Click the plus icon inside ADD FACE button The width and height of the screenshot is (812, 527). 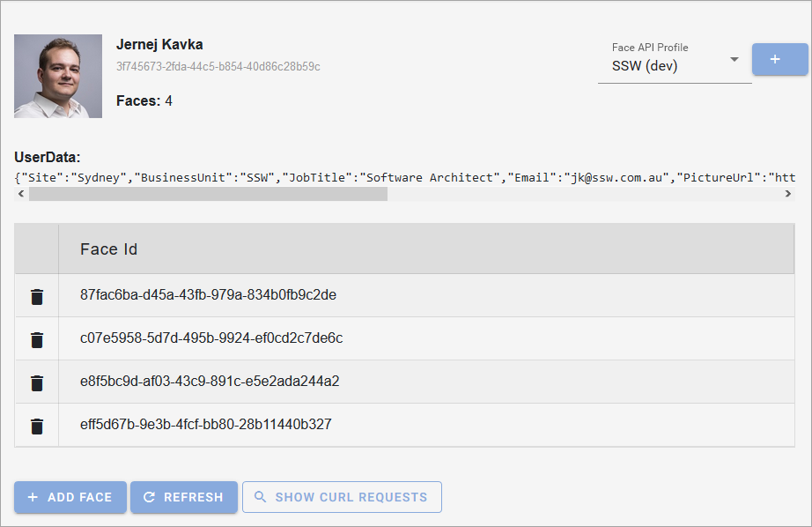tap(33, 497)
